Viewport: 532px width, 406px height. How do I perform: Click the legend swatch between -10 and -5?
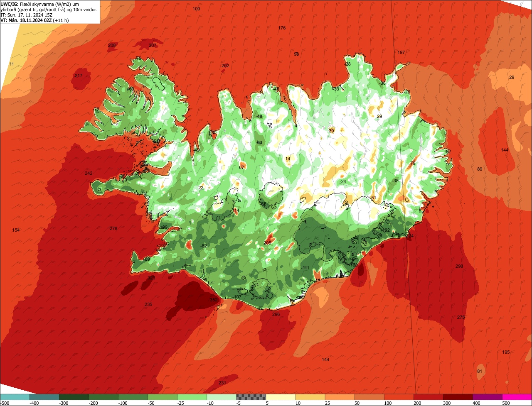coord(221,397)
